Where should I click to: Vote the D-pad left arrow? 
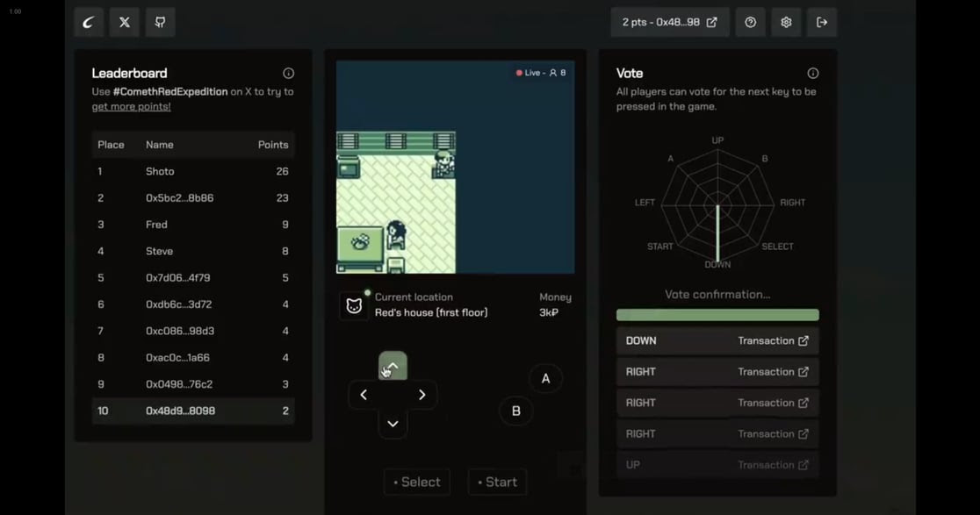coord(364,395)
